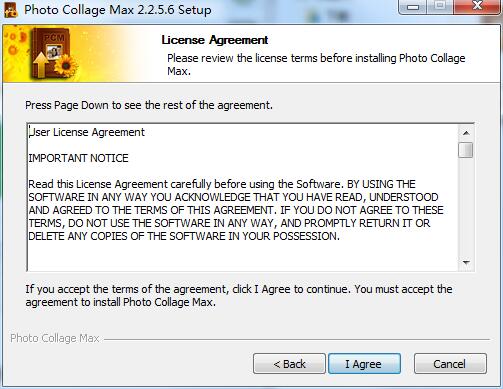Click the license text scrollbar thumb
Viewport: 503px width, 389px height.
click(466, 150)
